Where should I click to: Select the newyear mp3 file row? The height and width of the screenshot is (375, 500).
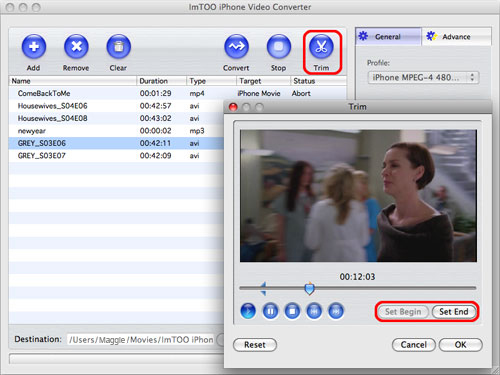point(117,131)
